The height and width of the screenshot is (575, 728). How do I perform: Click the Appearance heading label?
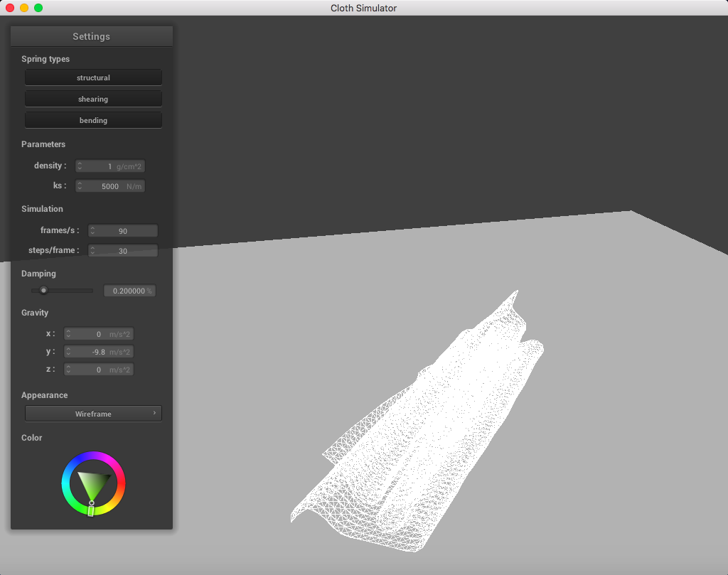[45, 395]
